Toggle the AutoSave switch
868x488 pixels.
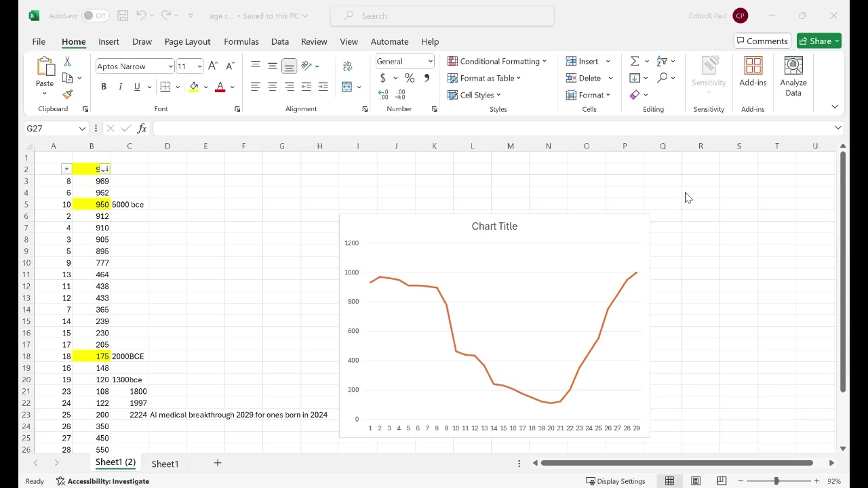[95, 16]
